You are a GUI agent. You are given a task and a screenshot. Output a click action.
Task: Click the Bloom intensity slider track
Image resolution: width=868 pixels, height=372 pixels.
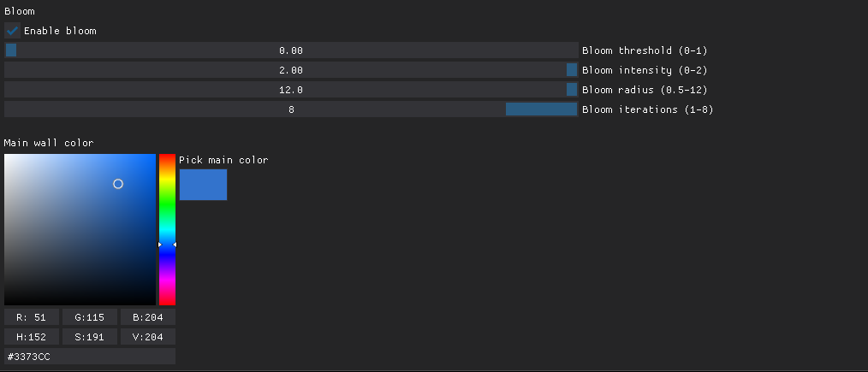pyautogui.click(x=291, y=70)
